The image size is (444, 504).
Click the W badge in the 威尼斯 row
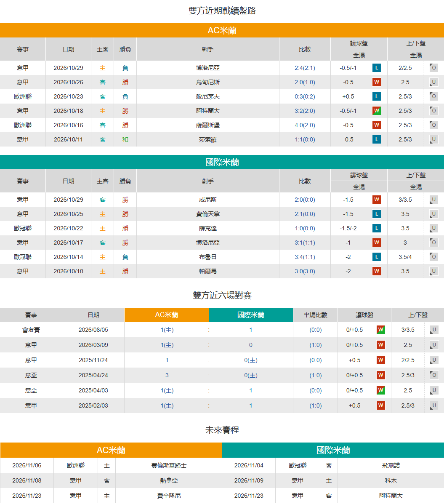[377, 200]
